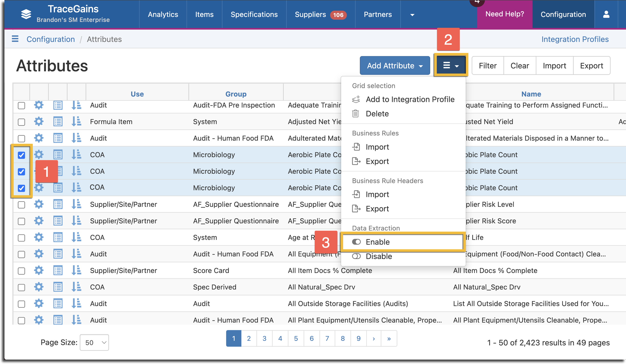626x364 pixels.
Task: Open list icon in Spec Derived row
Action: click(58, 287)
